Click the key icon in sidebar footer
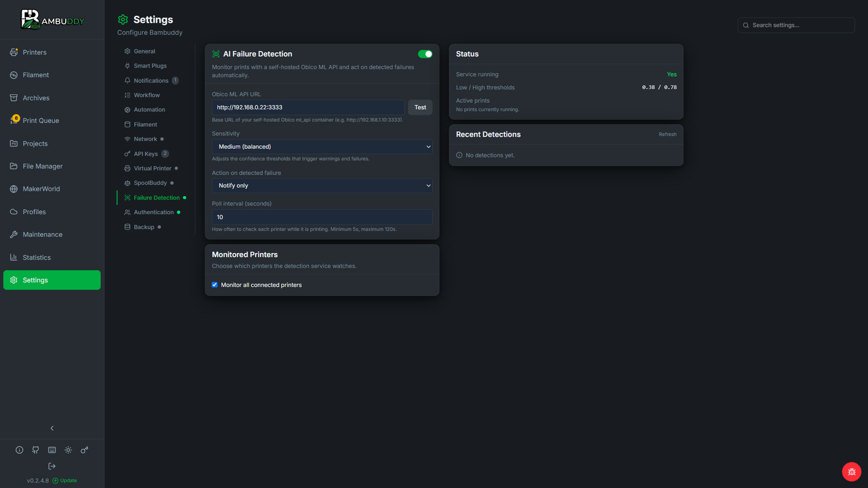The image size is (868, 488). click(x=84, y=450)
